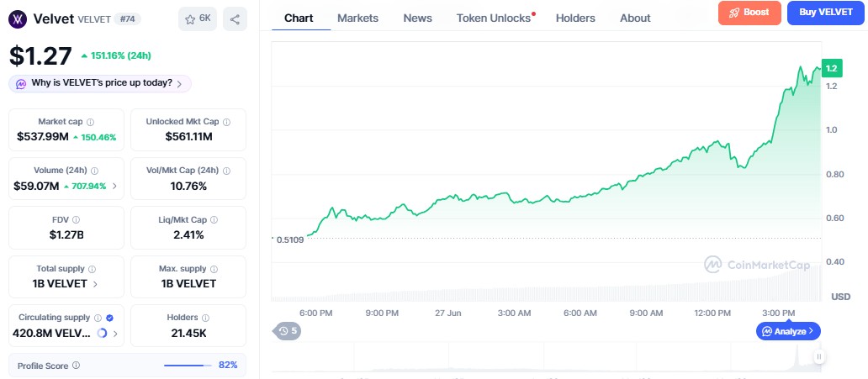Click the pause handle on range selector
This screenshot has height=379, width=868.
818,357
